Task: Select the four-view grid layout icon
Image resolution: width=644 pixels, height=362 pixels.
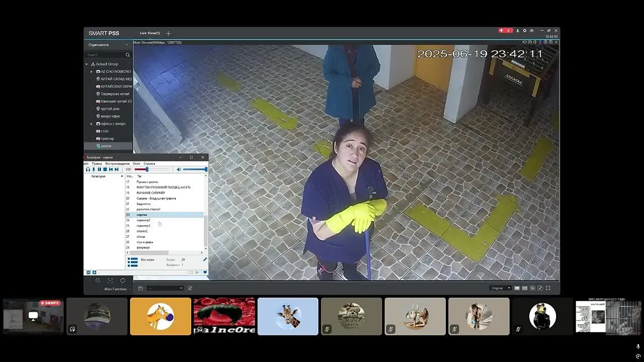Action: [x=525, y=288]
